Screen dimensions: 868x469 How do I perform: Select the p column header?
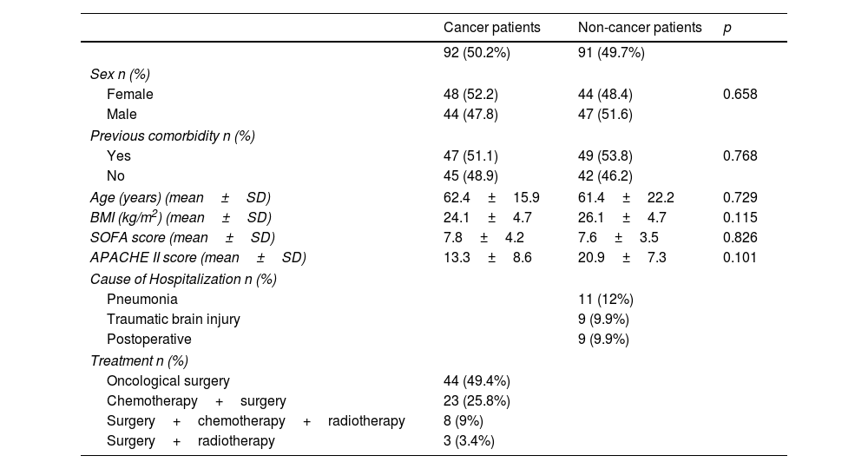(x=727, y=28)
